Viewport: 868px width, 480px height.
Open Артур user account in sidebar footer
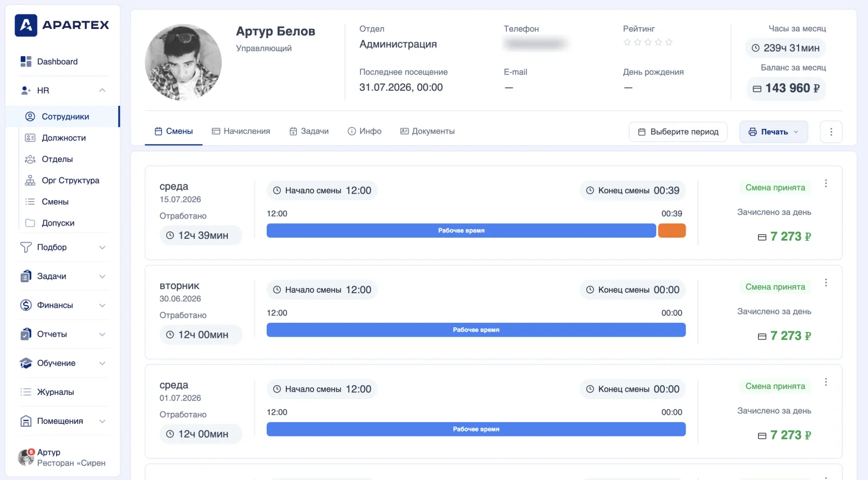(62, 457)
